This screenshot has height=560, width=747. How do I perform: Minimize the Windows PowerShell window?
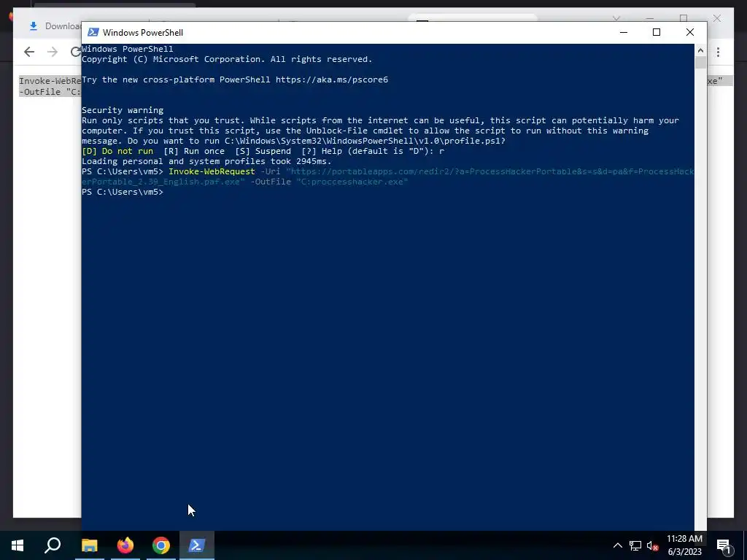[623, 32]
